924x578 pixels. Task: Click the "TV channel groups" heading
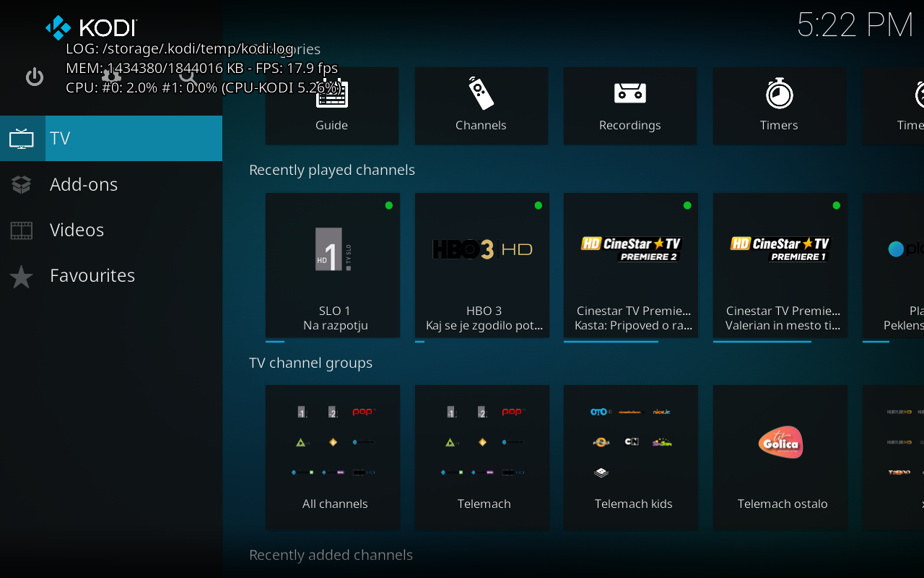tap(310, 363)
